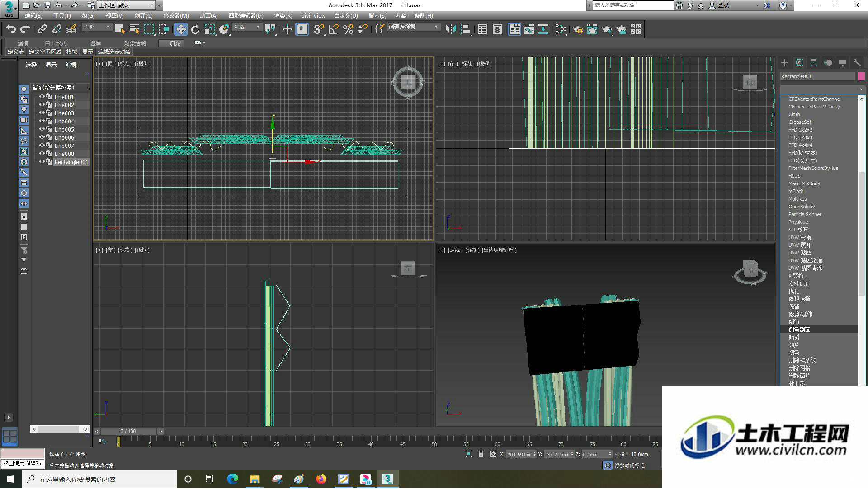Open the Utilities command panel tab
Image resolution: width=868 pixels, height=489 pixels.
point(857,63)
